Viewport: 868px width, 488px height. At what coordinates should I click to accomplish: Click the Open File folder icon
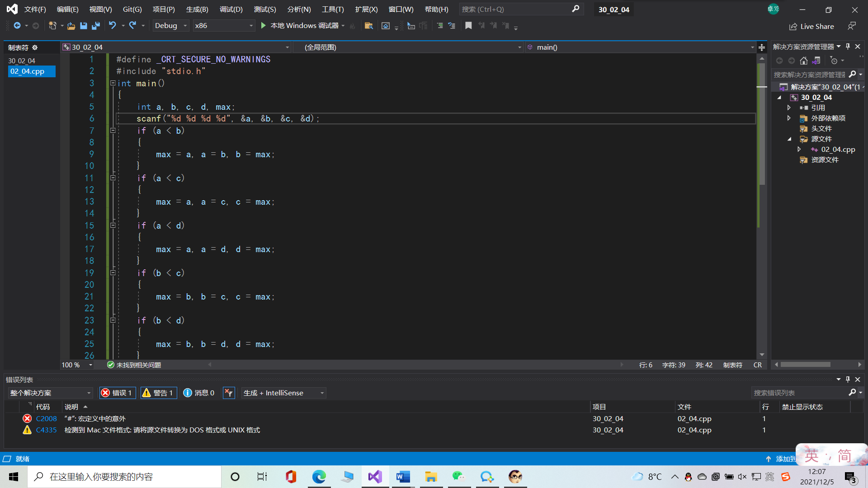click(x=71, y=26)
